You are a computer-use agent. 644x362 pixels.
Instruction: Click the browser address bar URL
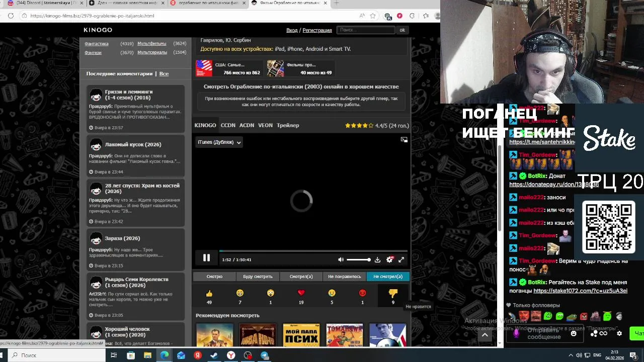92,16
